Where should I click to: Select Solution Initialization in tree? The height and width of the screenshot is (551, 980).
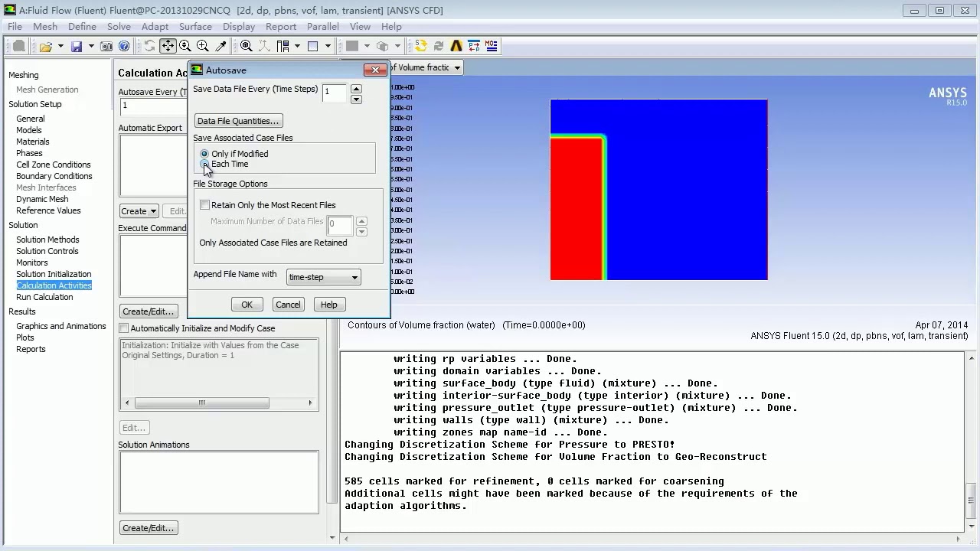[x=54, y=274]
